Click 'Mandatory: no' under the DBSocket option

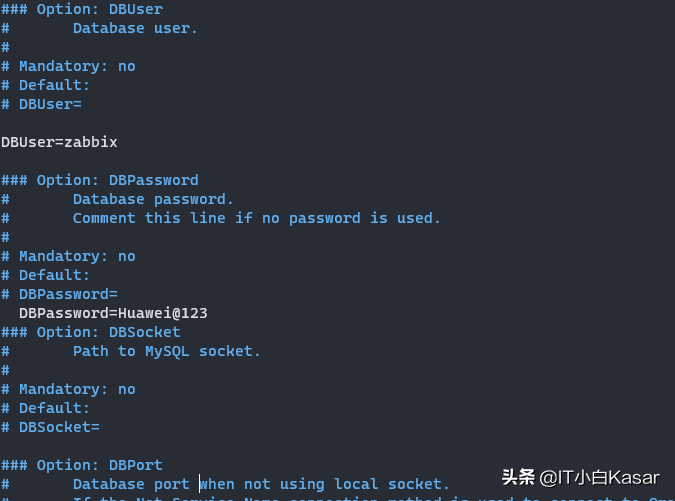[x=77, y=389]
